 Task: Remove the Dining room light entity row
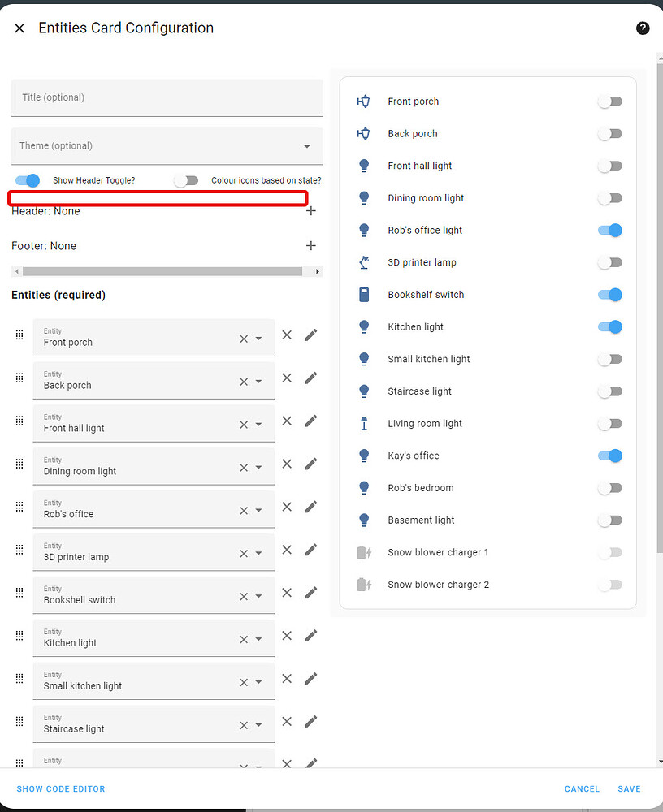click(287, 464)
